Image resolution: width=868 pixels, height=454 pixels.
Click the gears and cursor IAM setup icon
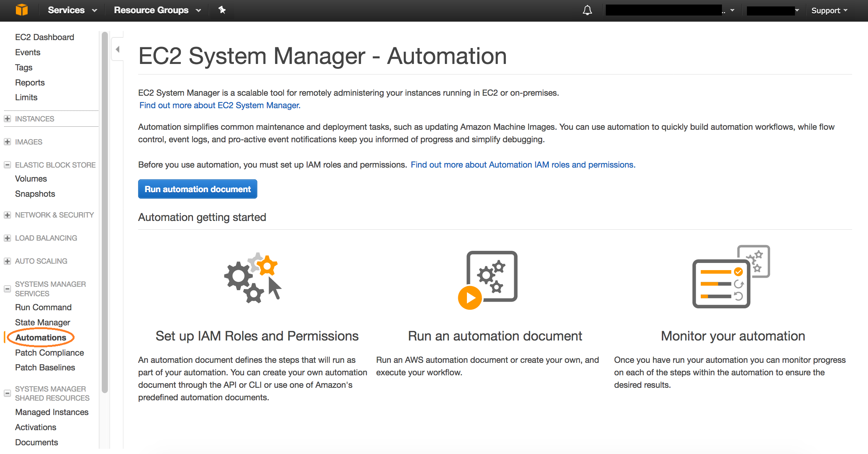(x=253, y=278)
